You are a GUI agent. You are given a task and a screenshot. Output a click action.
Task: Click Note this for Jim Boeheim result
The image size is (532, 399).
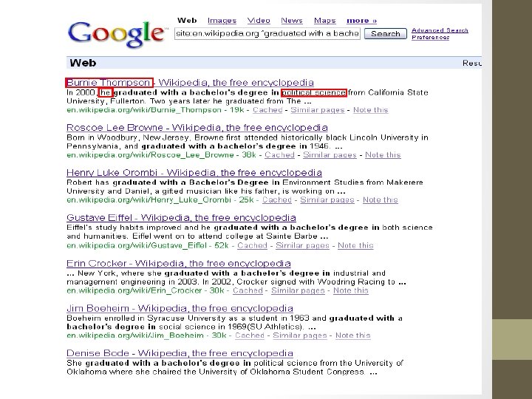point(353,335)
